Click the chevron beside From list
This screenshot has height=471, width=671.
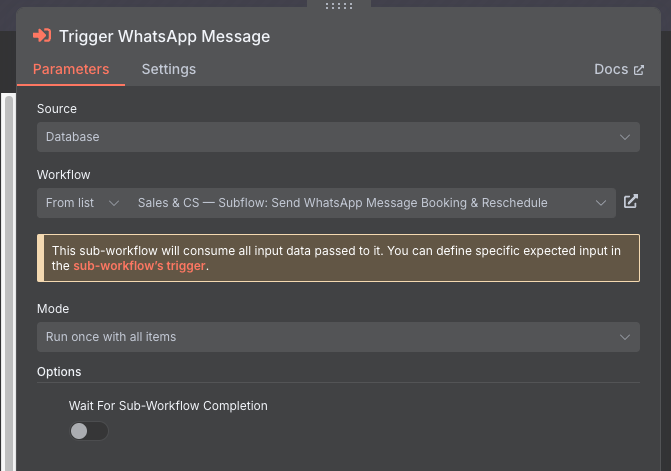point(113,203)
